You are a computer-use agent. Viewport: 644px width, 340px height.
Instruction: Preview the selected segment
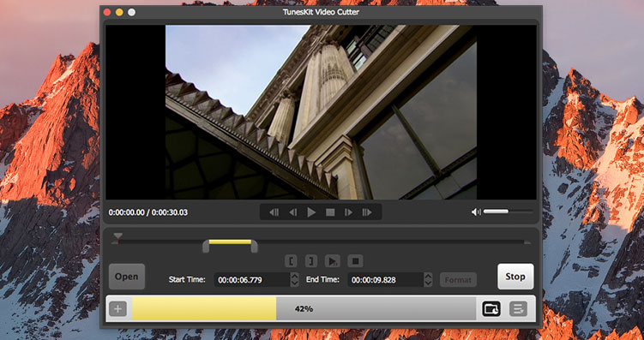click(x=332, y=261)
